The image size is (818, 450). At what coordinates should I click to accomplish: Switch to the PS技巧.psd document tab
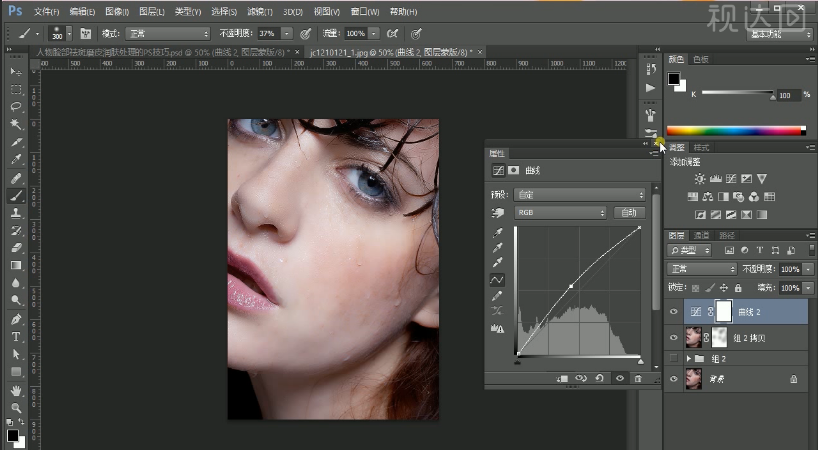[163, 52]
